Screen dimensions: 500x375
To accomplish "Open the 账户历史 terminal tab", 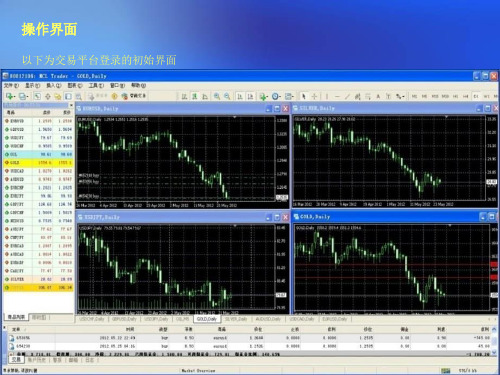I will click(x=36, y=360).
